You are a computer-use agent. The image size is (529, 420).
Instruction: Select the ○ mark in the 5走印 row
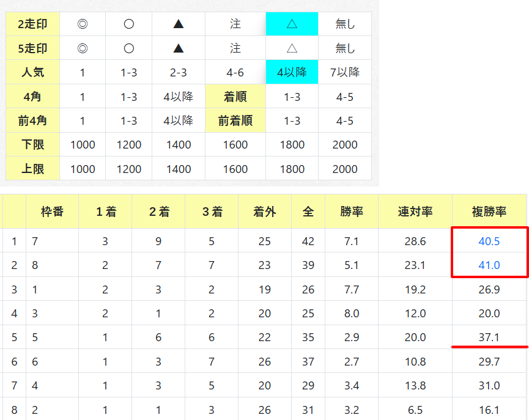(129, 48)
